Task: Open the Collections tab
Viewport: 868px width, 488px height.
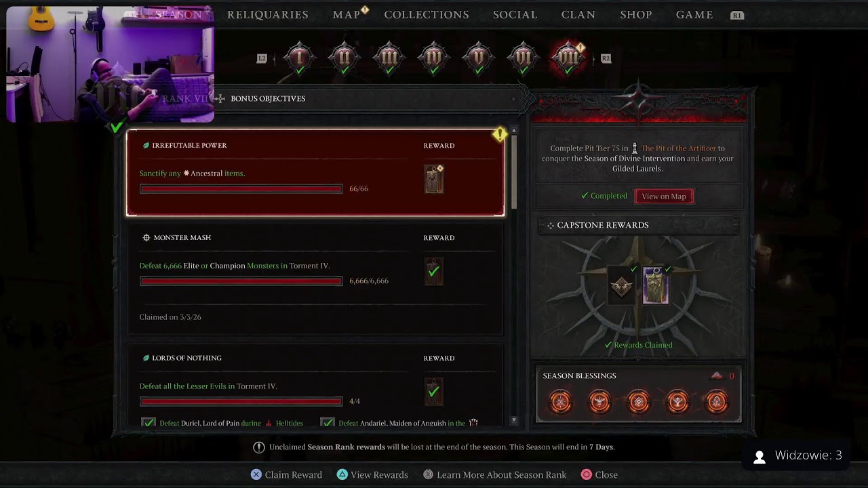Action: 427,15
